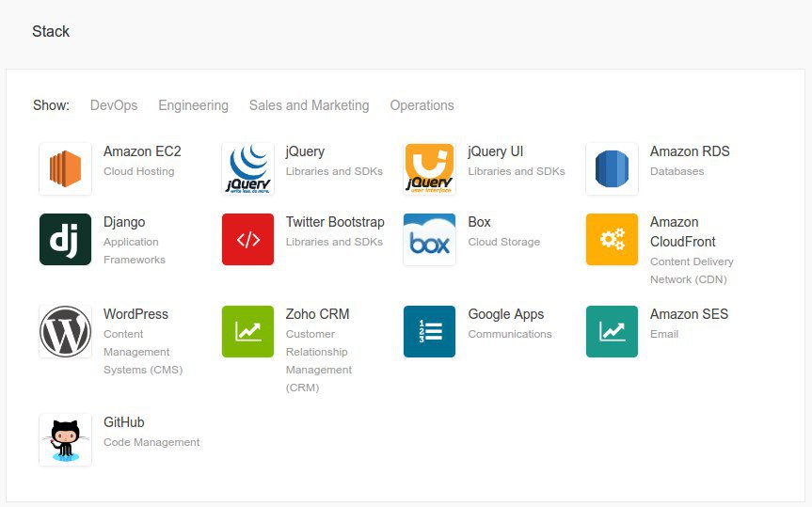Viewport: 812px width, 507px height.
Task: Select the Box cloud storage logo
Action: (429, 239)
